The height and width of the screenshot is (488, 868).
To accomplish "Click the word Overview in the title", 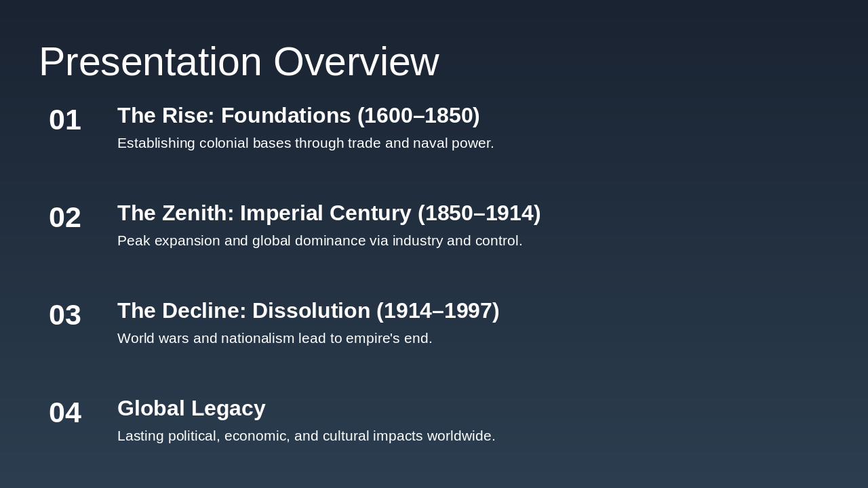I will point(356,62).
